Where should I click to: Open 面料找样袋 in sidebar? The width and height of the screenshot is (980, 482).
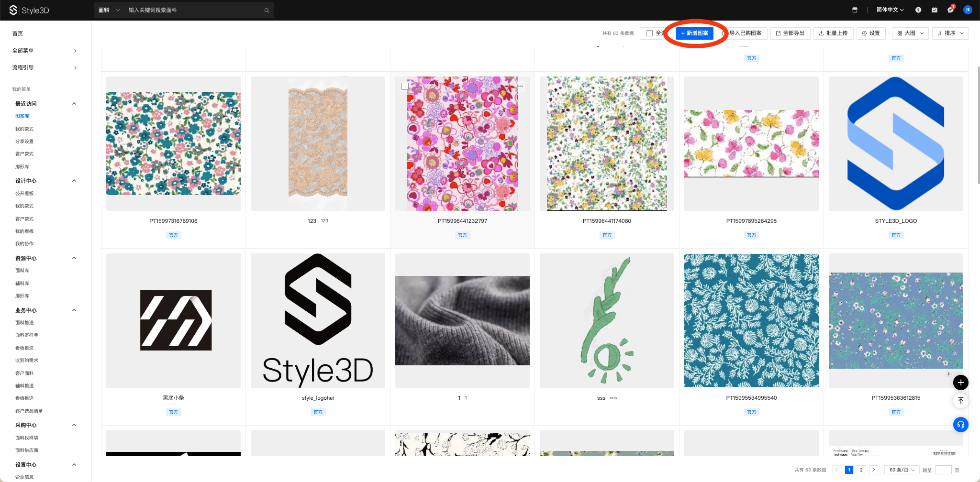(27, 438)
